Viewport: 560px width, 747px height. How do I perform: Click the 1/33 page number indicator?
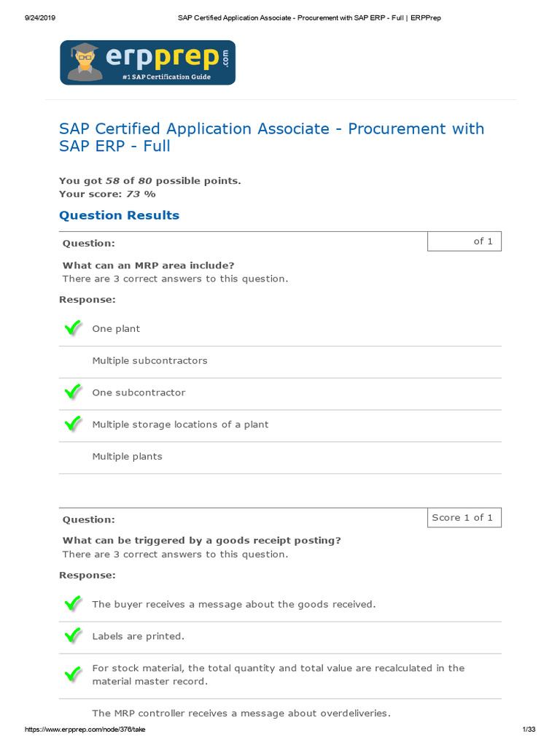(529, 730)
